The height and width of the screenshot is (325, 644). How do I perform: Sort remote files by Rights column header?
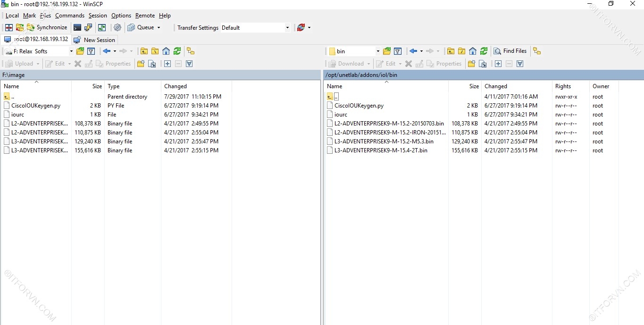point(563,86)
